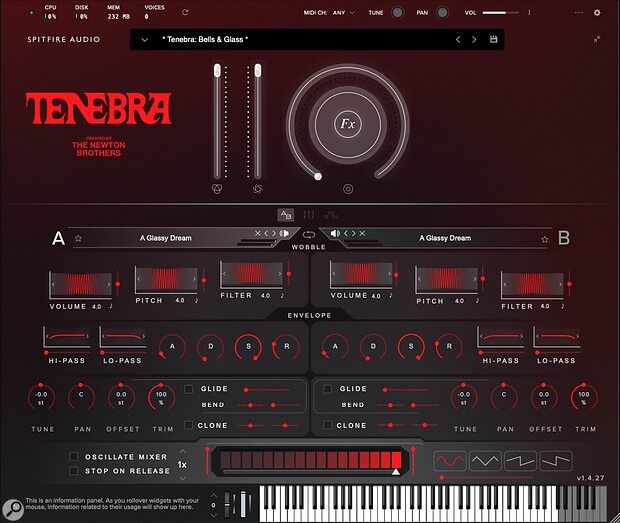Open the preset list dropdown chevron
The image size is (620, 523).
[x=145, y=40]
